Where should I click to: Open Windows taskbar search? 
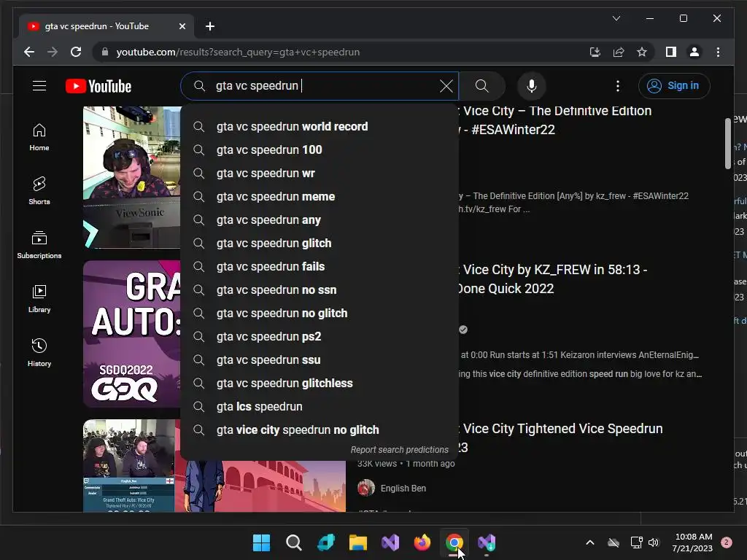pos(293,542)
